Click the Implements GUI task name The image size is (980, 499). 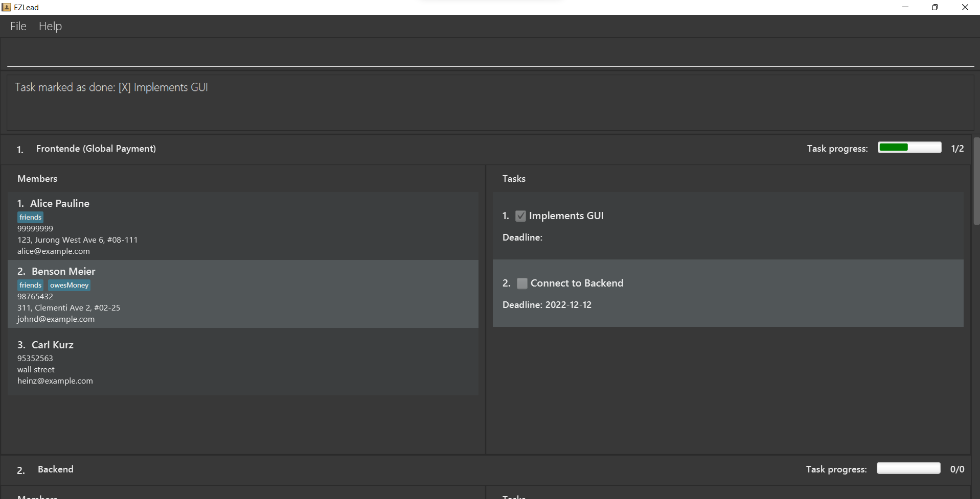566,216
